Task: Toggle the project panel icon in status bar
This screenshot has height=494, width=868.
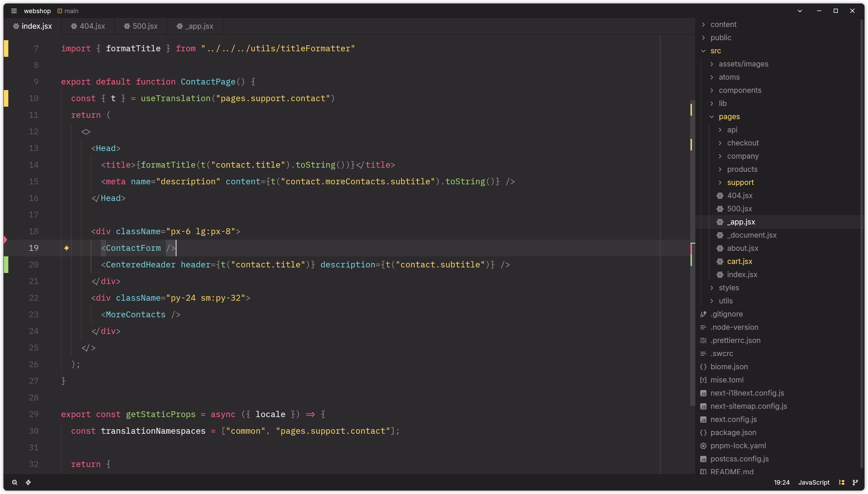Action: [x=842, y=482]
